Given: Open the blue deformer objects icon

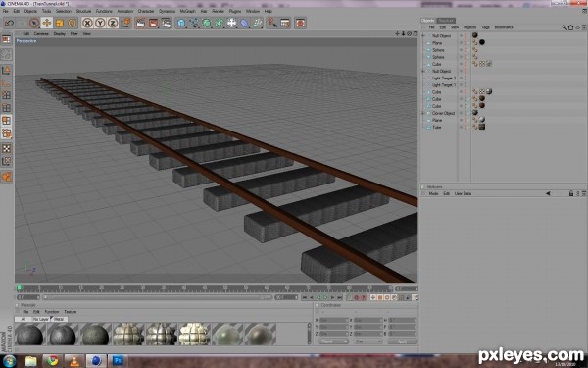Looking at the screenshot, I should tap(244, 23).
